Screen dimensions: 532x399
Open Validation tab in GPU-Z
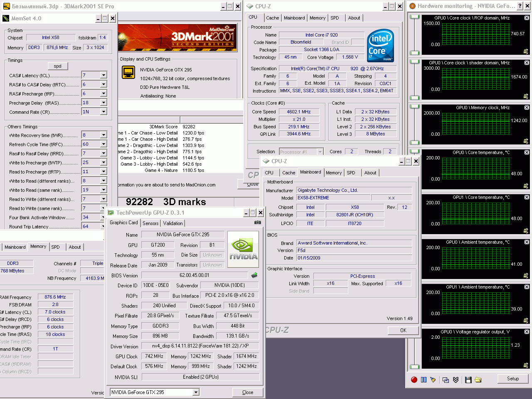point(173,223)
